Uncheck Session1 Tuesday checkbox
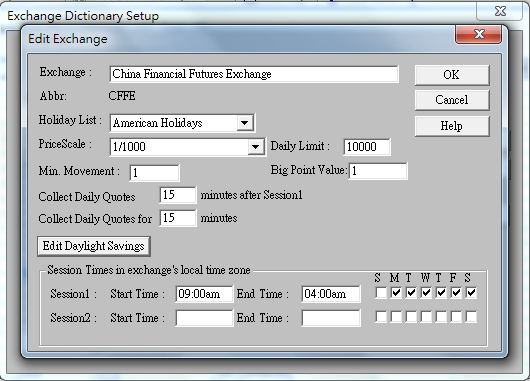Image resolution: width=530 pixels, height=381 pixels. tap(411, 293)
